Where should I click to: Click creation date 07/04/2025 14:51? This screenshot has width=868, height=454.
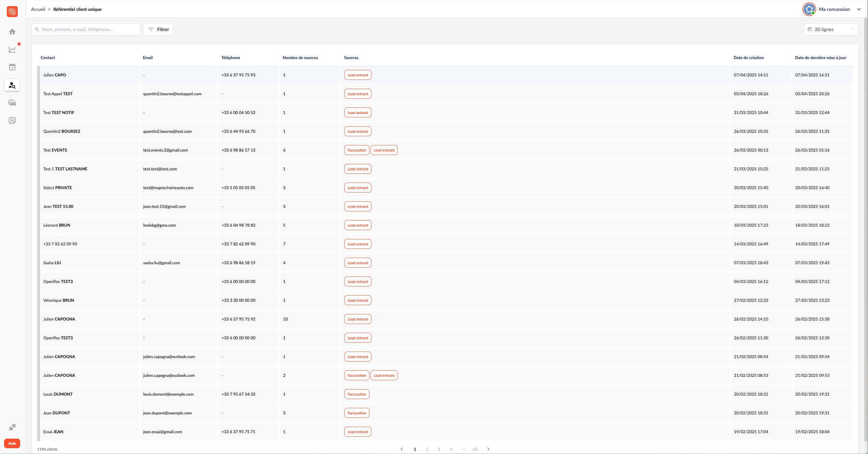[x=751, y=75]
